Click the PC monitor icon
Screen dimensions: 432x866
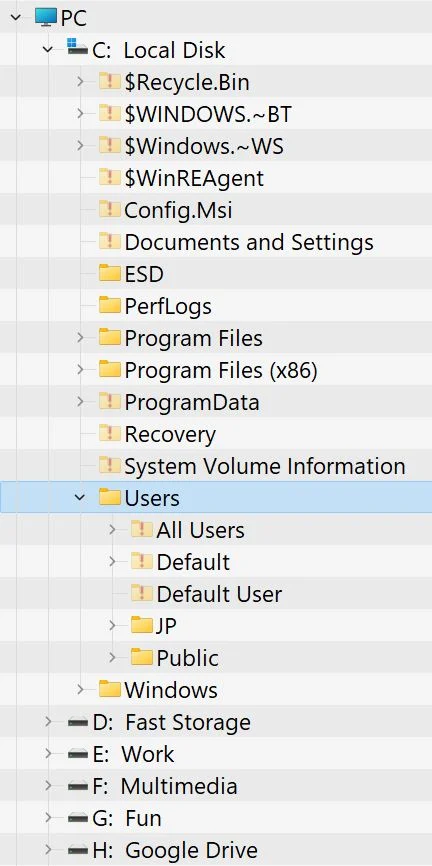[x=46, y=17]
